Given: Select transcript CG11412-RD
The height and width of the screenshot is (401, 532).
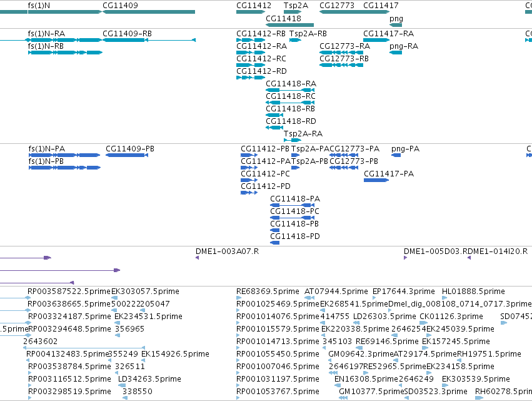Looking at the screenshot, I should click(x=251, y=78).
